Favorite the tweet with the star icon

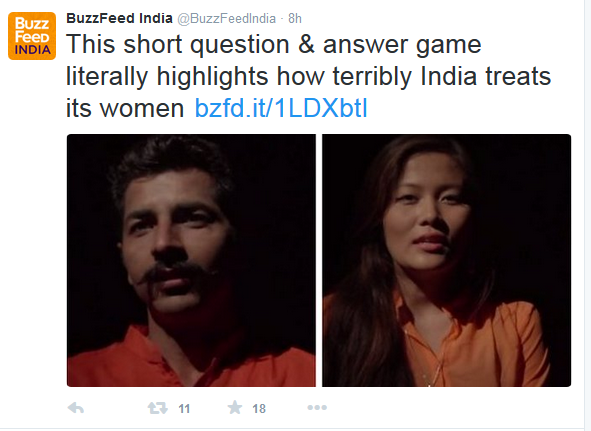tap(235, 407)
